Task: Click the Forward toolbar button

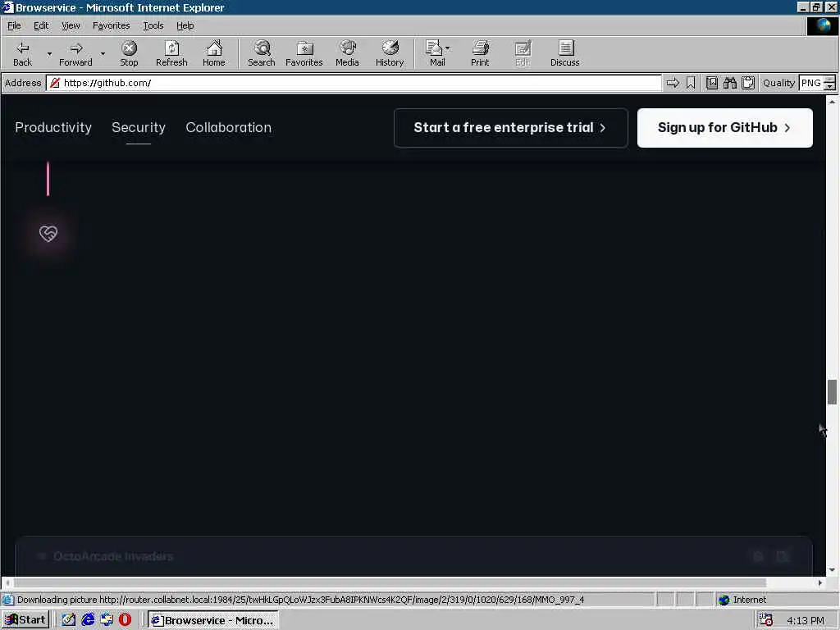Action: coord(75,53)
